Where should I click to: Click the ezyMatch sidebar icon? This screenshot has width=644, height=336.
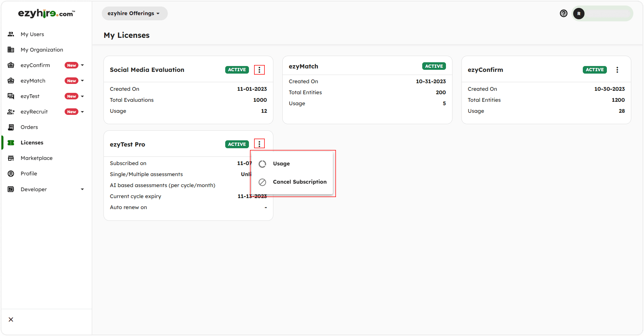(11, 80)
